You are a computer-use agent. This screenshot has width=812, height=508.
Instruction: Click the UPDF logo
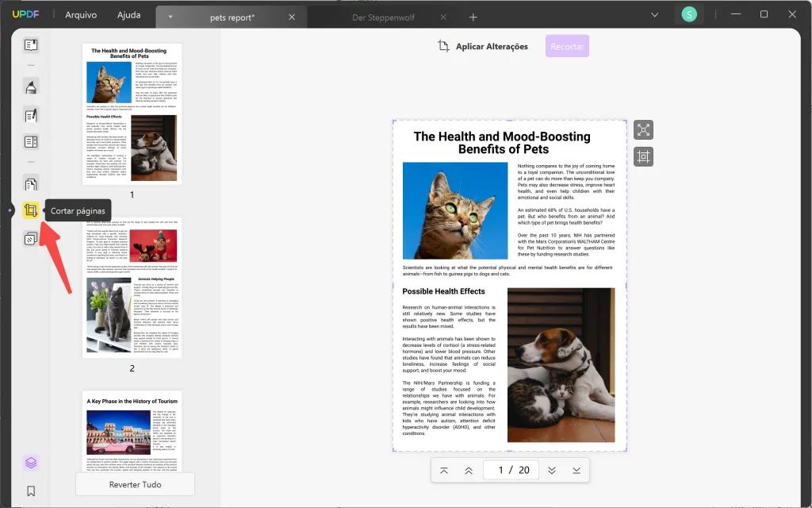[26, 13]
